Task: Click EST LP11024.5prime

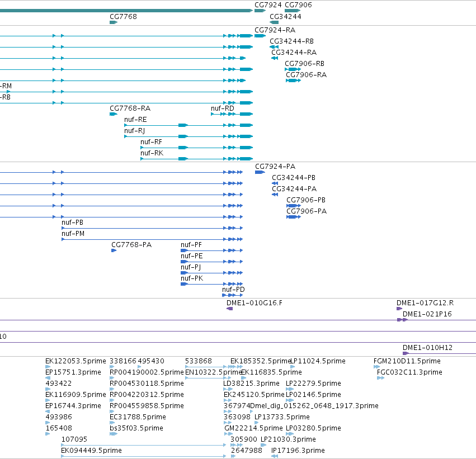Action: coord(293,367)
